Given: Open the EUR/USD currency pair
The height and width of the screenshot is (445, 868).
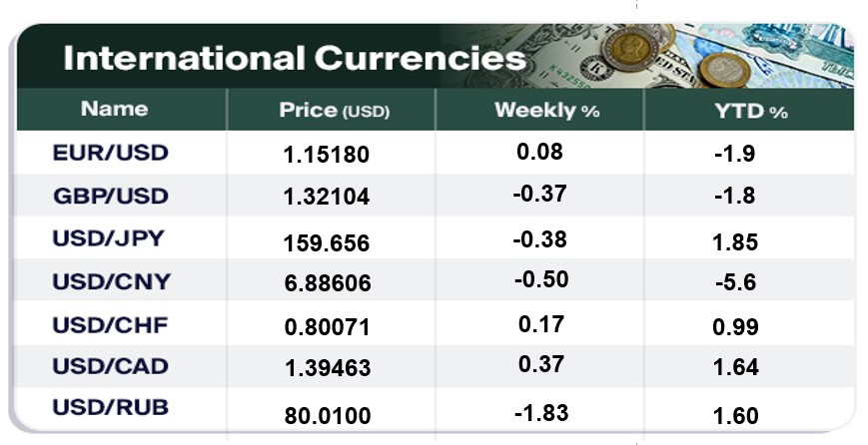Looking at the screenshot, I should pyautogui.click(x=111, y=154).
